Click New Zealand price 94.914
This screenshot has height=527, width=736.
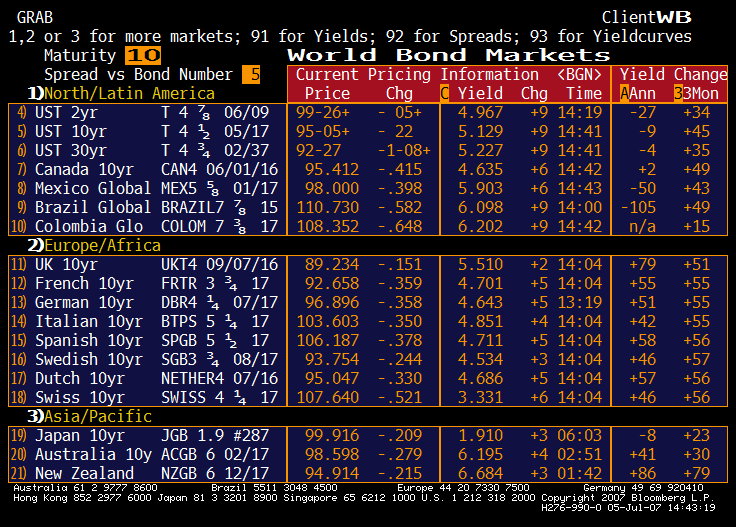332,474
